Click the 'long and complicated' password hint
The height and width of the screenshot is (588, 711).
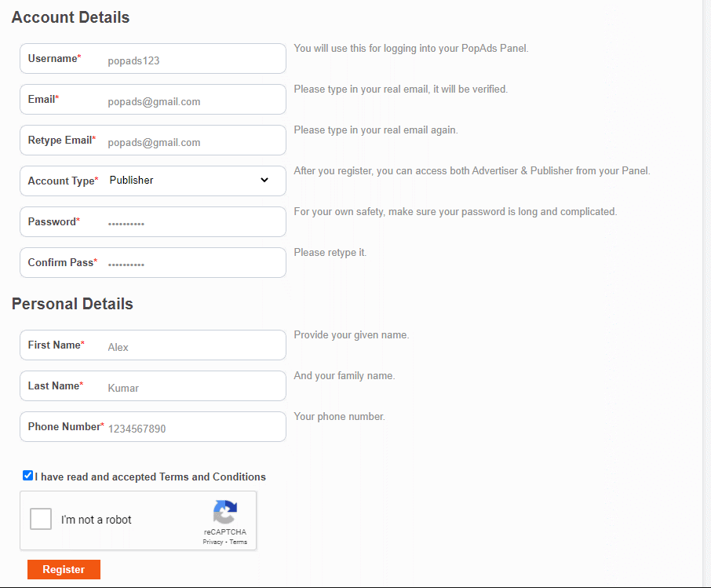tap(456, 212)
